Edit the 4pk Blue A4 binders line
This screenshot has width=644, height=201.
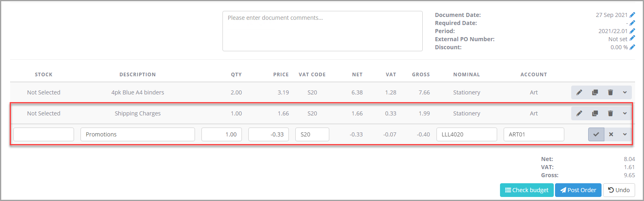pos(579,92)
